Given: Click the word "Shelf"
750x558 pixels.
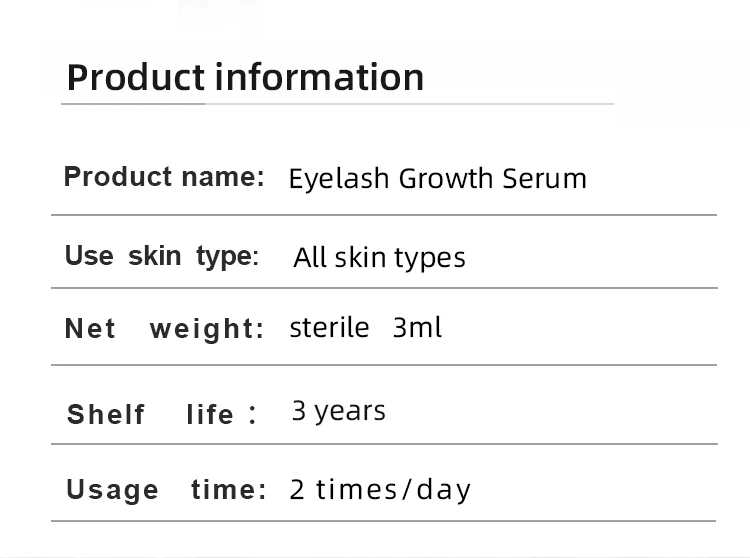Looking at the screenshot, I should pos(106,414).
